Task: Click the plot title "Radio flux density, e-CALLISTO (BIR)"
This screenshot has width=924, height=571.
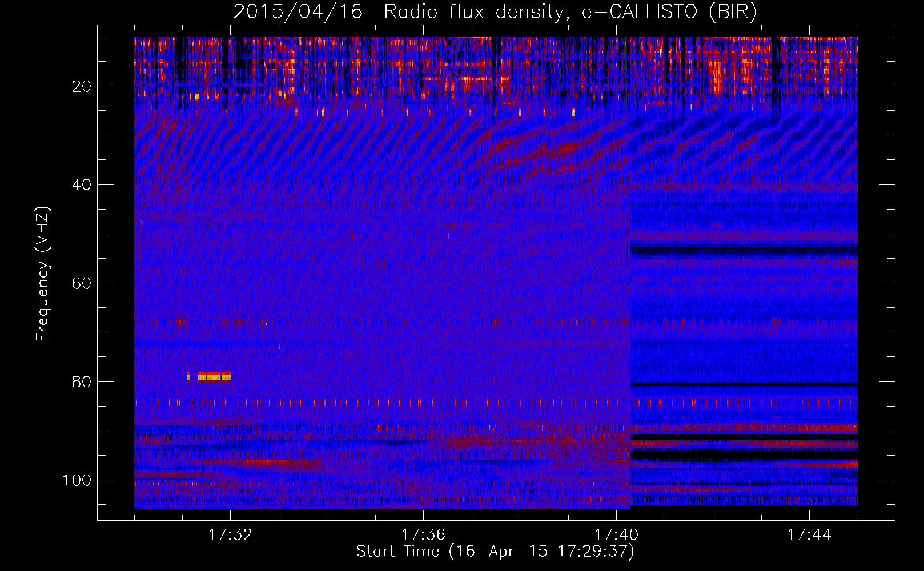Action: click(570, 12)
